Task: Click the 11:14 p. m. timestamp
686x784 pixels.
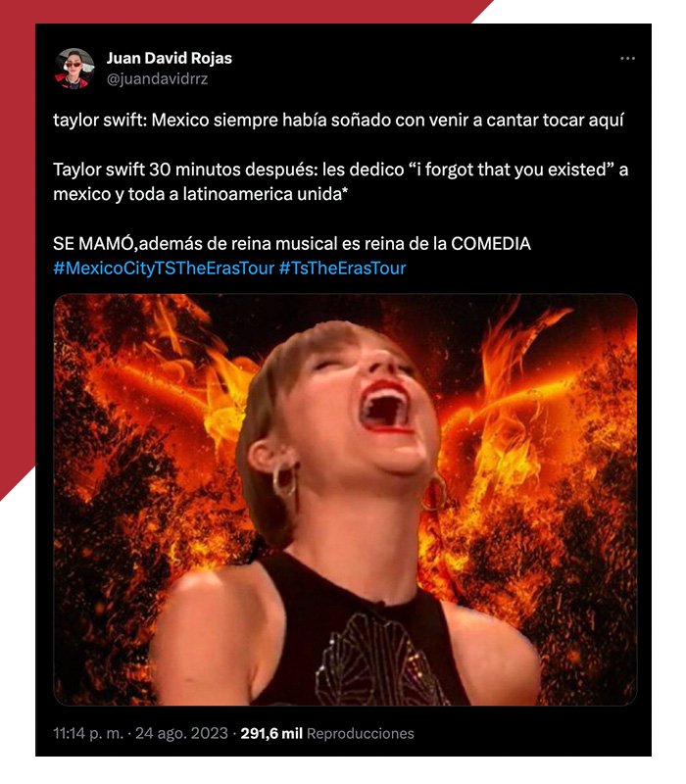Action: pos(88,733)
